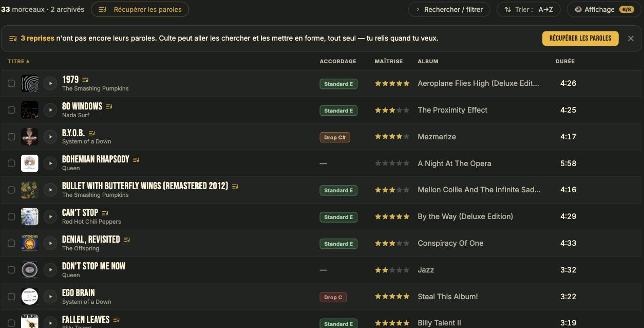
Task: Click lyrics icon next to Denial, Revisited
Action: [127, 240]
